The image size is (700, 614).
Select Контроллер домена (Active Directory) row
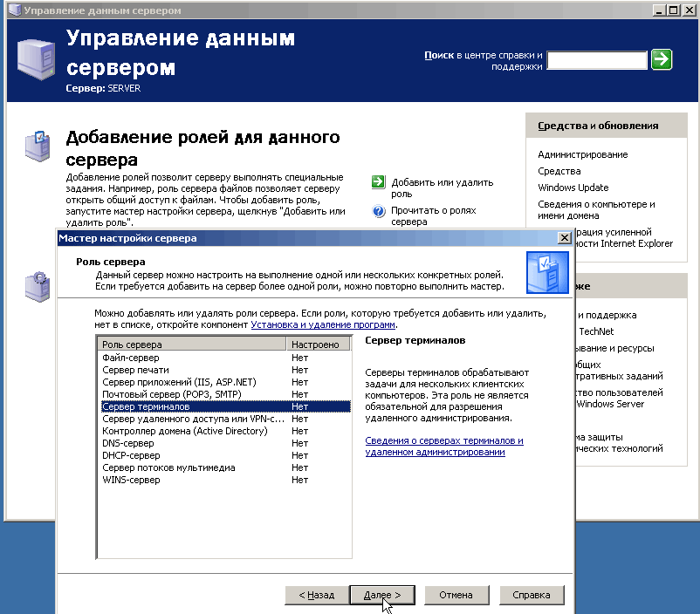184,431
